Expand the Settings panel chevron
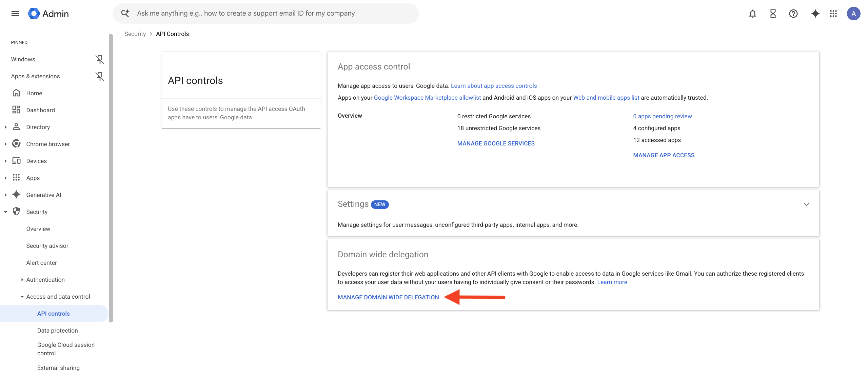 (807, 204)
